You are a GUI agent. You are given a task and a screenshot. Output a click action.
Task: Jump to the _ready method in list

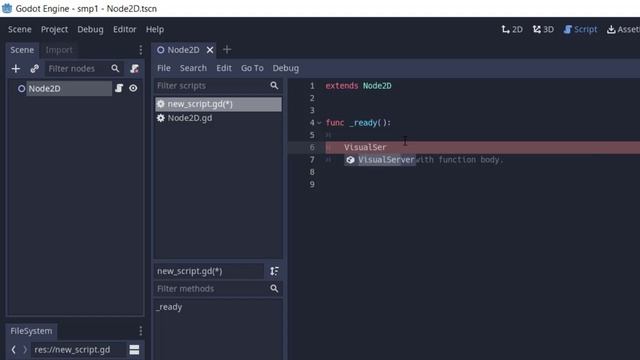[169, 307]
